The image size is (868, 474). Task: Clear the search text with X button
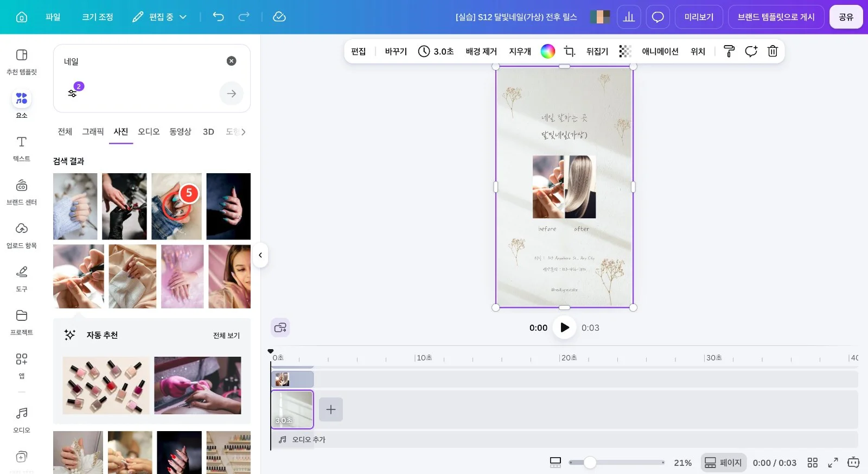click(x=231, y=61)
